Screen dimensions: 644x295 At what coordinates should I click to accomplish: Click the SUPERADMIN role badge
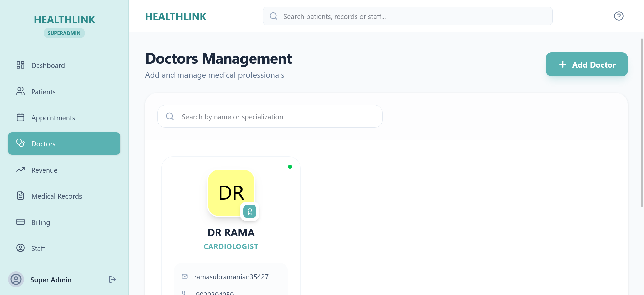click(64, 33)
